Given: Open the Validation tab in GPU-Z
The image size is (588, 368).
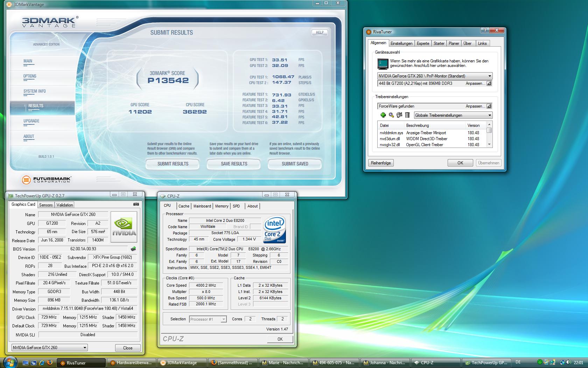Looking at the screenshot, I should point(65,205).
